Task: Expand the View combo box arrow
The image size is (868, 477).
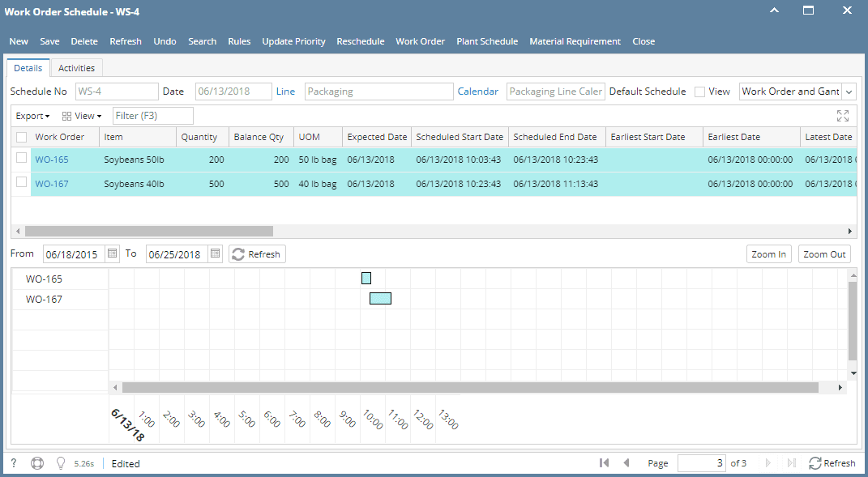Action: pos(849,92)
